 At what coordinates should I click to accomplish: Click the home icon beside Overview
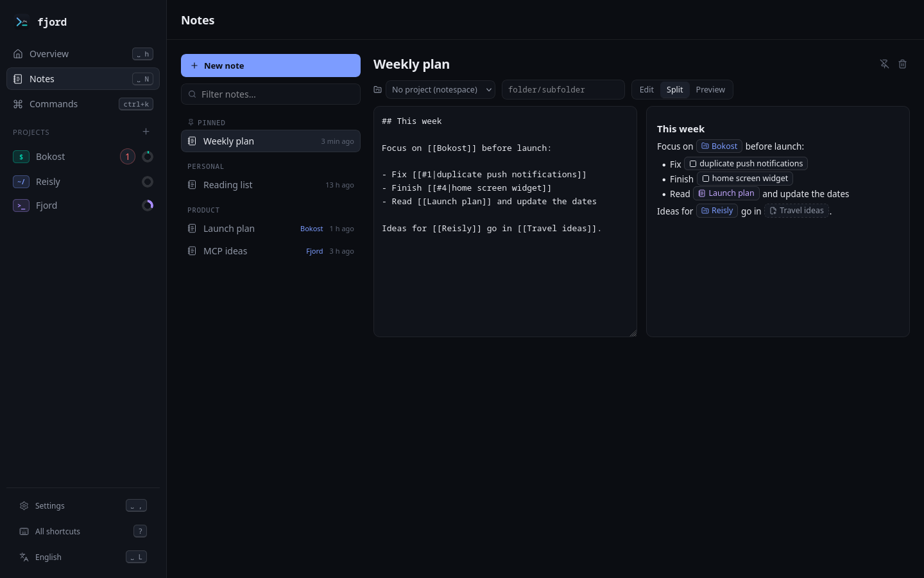(18, 54)
